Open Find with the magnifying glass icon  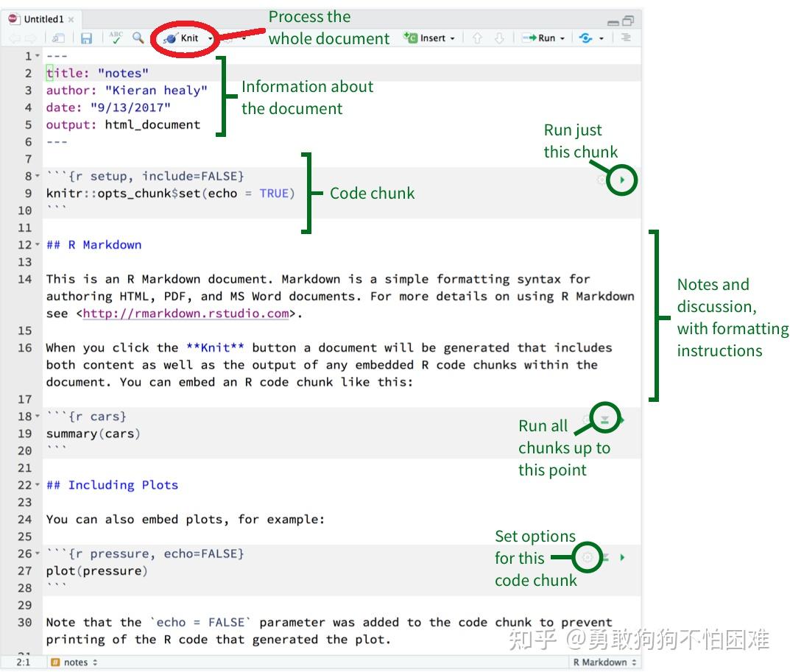tap(138, 38)
